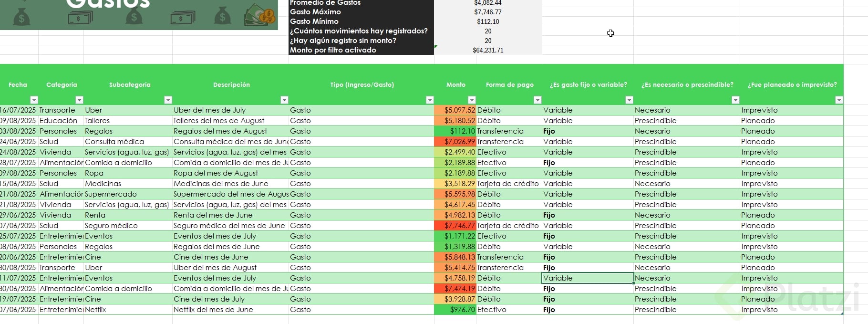Select the $64,231.71 filtered total cell
Image resolution: width=868 pixels, height=324 pixels.
488,50
